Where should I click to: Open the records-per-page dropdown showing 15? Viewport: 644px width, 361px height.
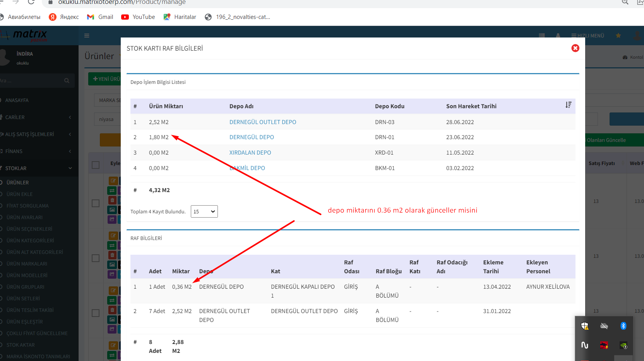[x=204, y=211]
